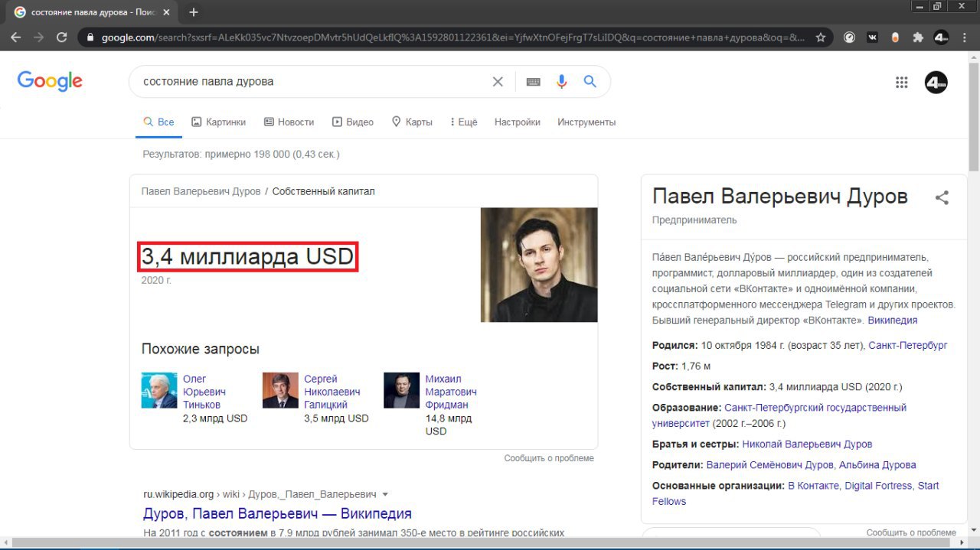Reload the page with the refresh icon
This screenshot has width=980, height=550.
tap(61, 37)
